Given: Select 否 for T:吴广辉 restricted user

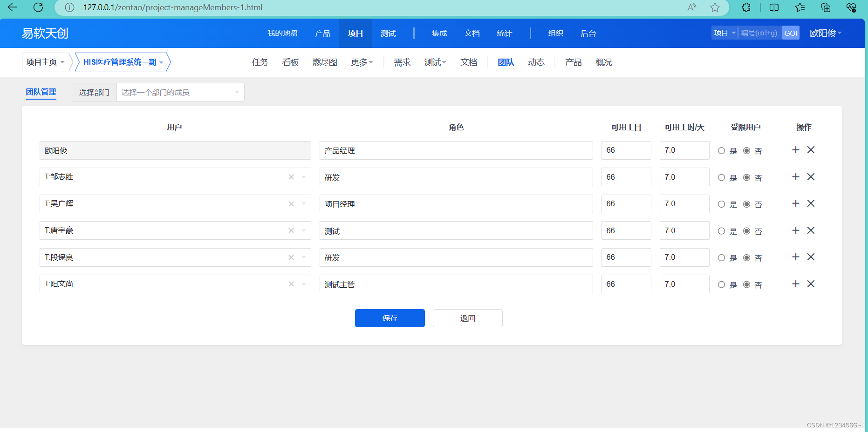Looking at the screenshot, I should pyautogui.click(x=746, y=204).
